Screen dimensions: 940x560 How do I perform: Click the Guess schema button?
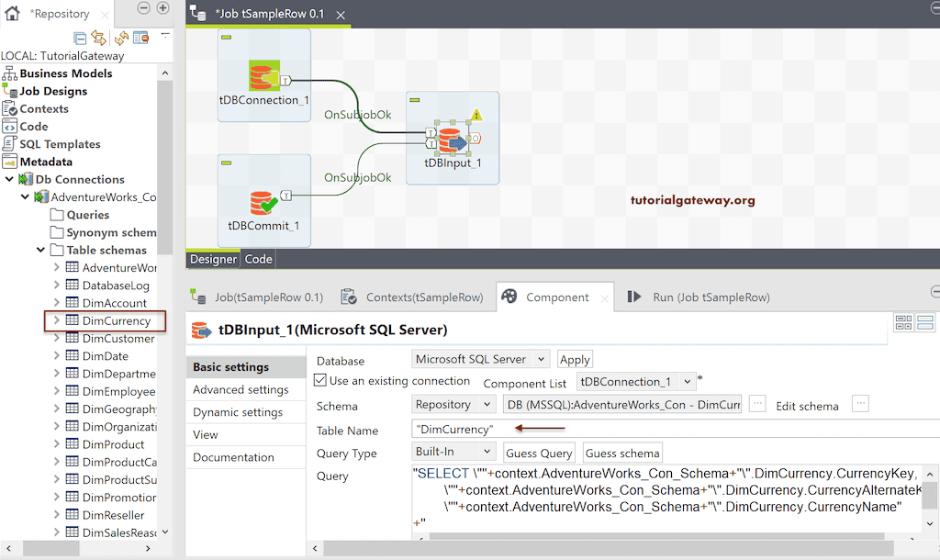click(622, 454)
